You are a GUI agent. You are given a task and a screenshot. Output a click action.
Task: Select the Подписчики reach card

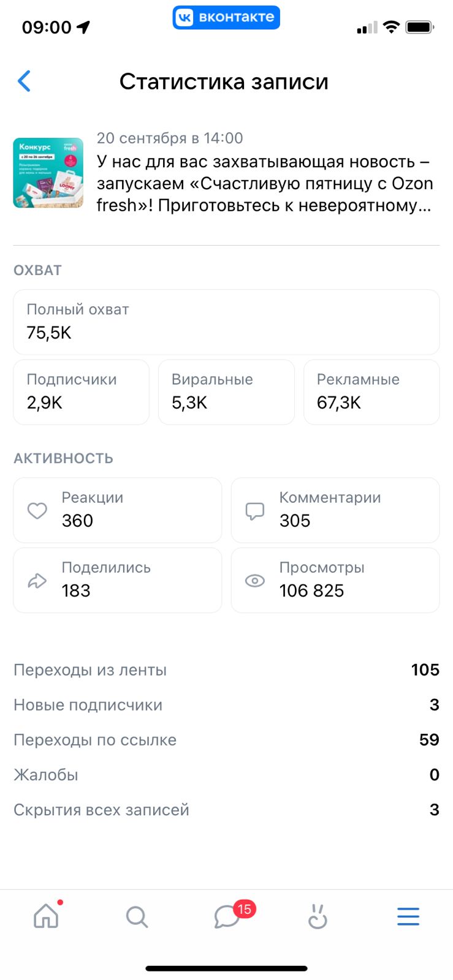[82, 392]
